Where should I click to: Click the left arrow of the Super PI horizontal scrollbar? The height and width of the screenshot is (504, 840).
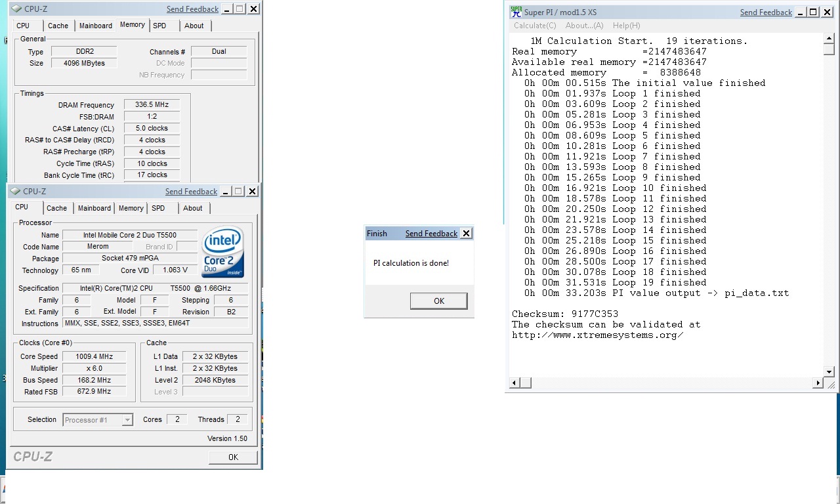[x=515, y=383]
